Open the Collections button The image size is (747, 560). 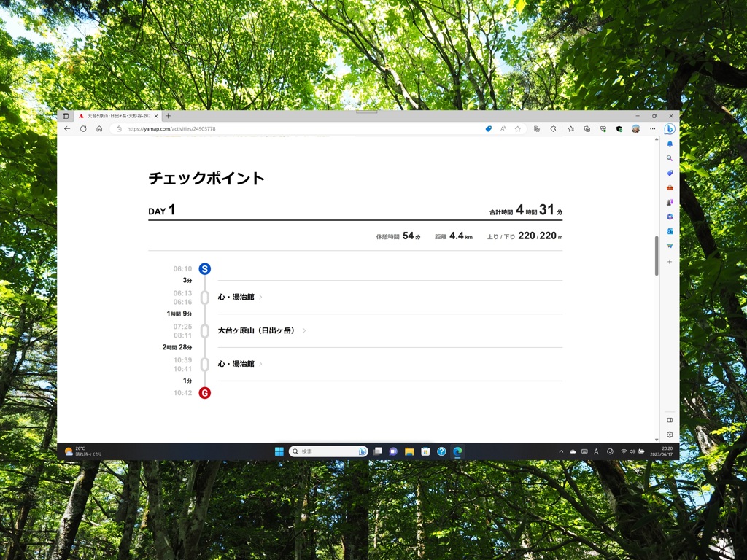587,128
